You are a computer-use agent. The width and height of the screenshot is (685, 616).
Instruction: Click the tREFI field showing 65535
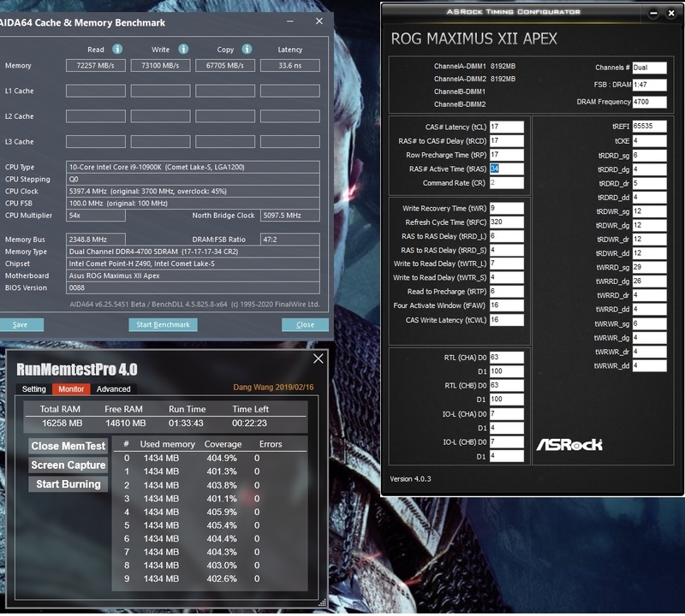pyautogui.click(x=649, y=126)
